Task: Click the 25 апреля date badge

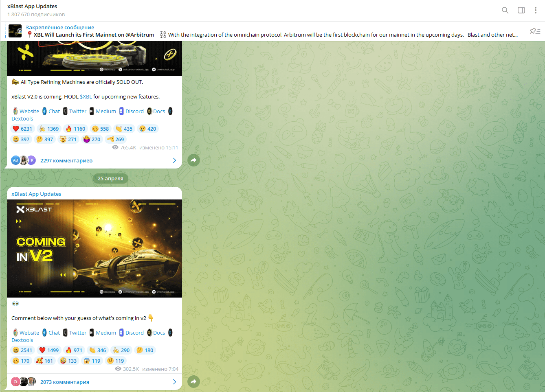Action: click(110, 178)
